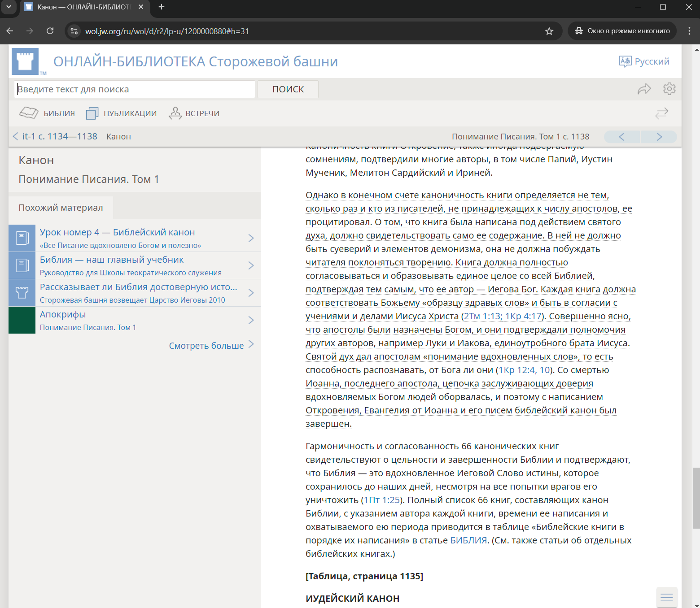Click the ИУДЕЙСКИЙ КАНОН heading
The width and height of the screenshot is (700, 608).
click(352, 599)
